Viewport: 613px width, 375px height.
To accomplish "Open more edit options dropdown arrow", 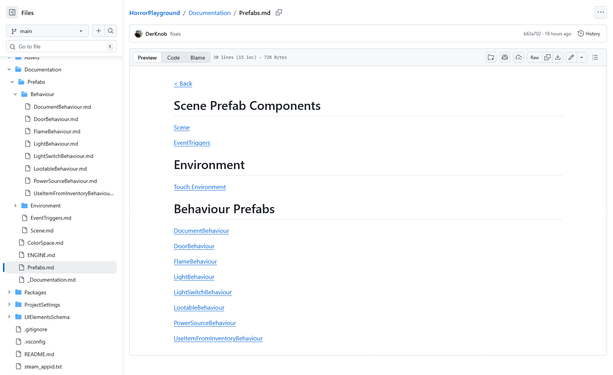I will point(581,57).
